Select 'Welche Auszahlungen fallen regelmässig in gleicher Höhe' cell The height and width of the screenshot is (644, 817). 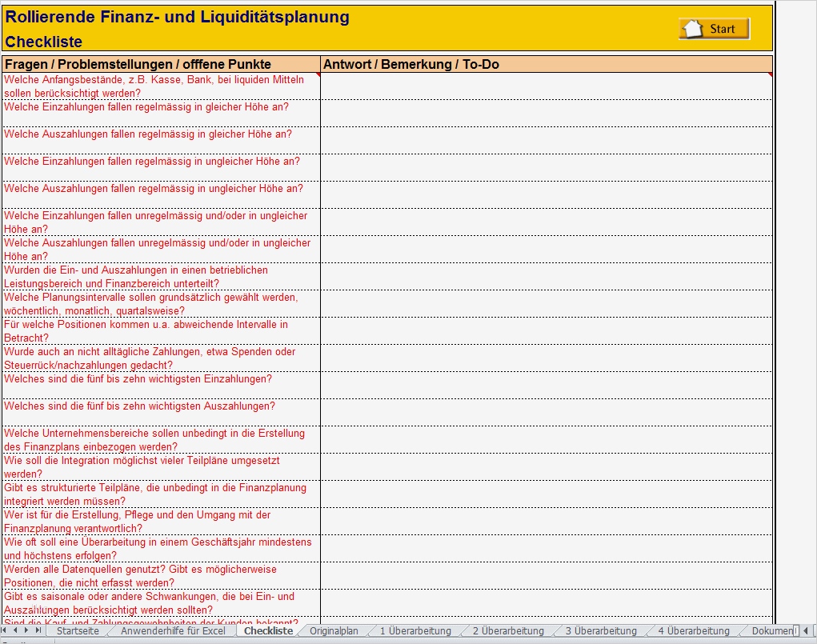162,140
